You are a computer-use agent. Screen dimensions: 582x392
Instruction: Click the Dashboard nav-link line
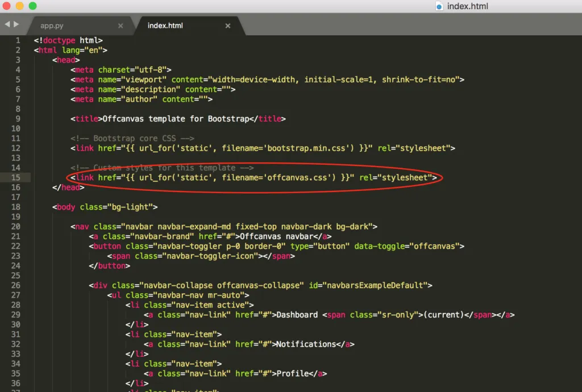[329, 315]
